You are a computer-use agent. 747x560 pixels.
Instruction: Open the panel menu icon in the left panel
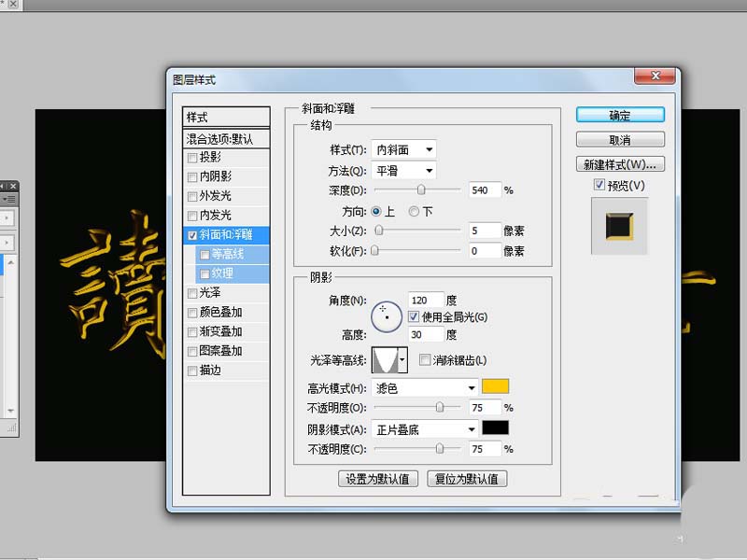tap(8, 199)
